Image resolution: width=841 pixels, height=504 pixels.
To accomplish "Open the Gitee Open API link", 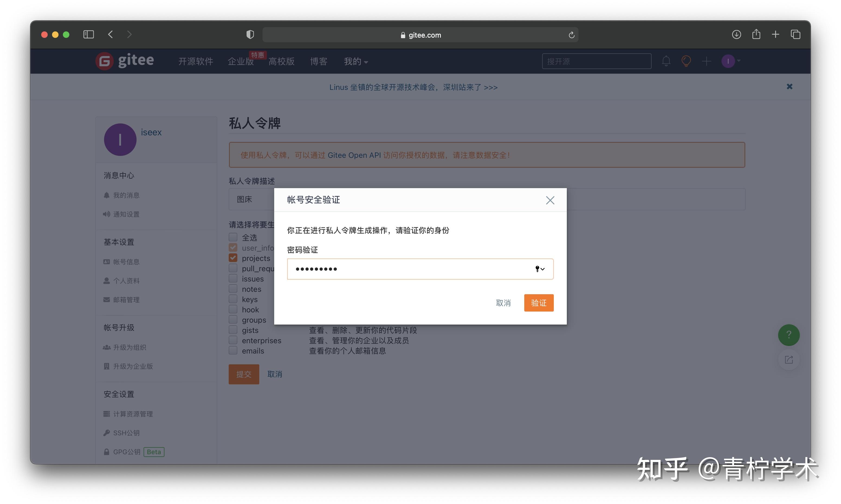I will [354, 155].
